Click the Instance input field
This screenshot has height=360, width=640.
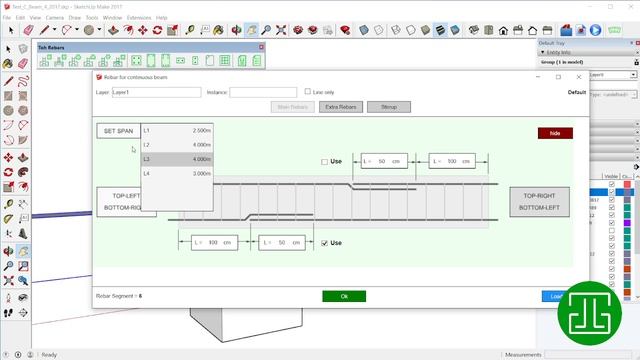point(263,92)
